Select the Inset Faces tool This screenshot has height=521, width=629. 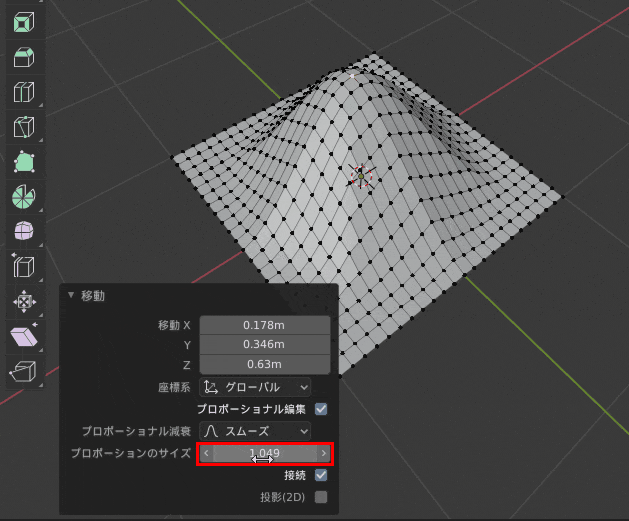24,22
